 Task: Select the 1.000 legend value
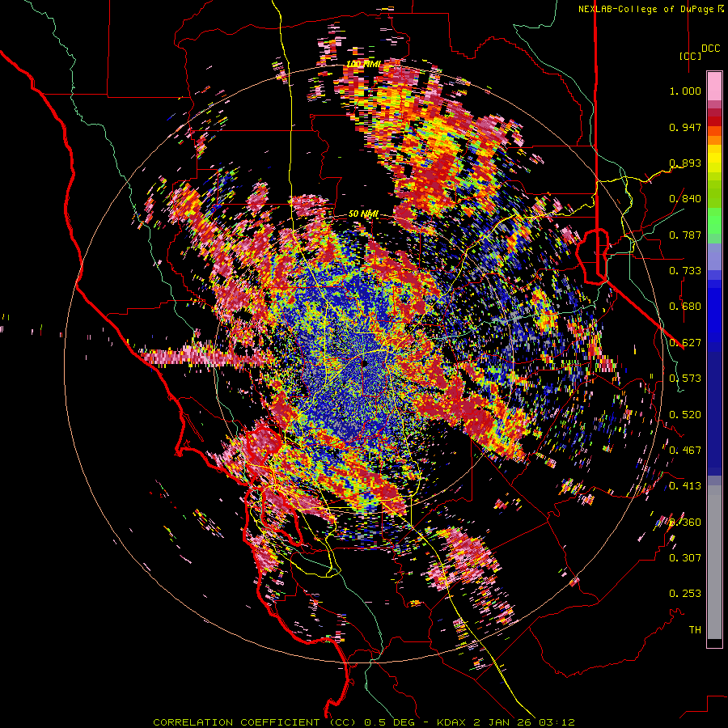(685, 91)
